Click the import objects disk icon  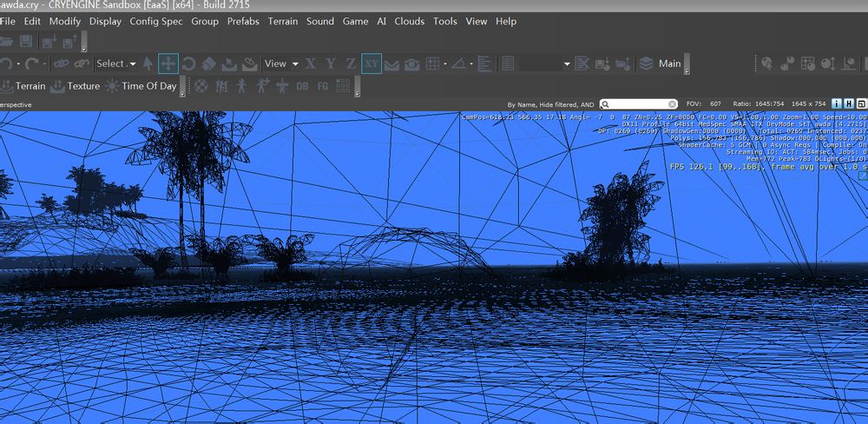tap(69, 41)
